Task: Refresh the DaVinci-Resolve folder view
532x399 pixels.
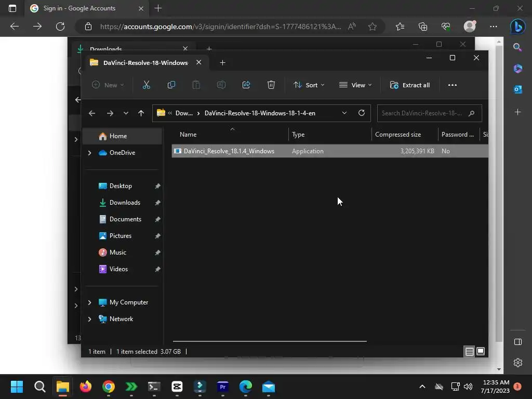Action: click(362, 113)
